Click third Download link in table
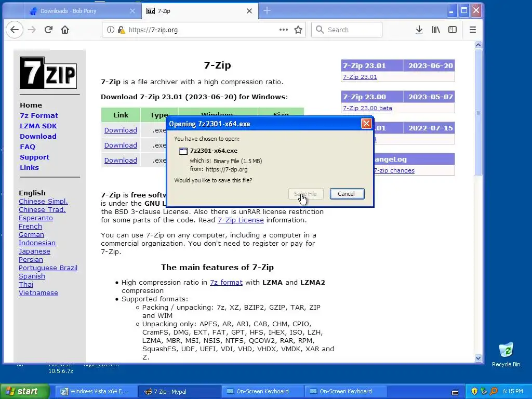 [x=121, y=160]
